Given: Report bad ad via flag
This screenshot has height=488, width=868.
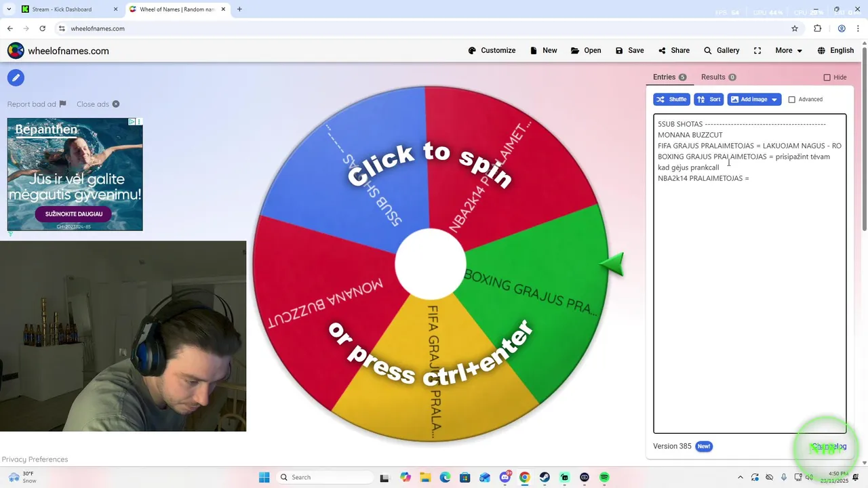Looking at the screenshot, I should [x=37, y=104].
